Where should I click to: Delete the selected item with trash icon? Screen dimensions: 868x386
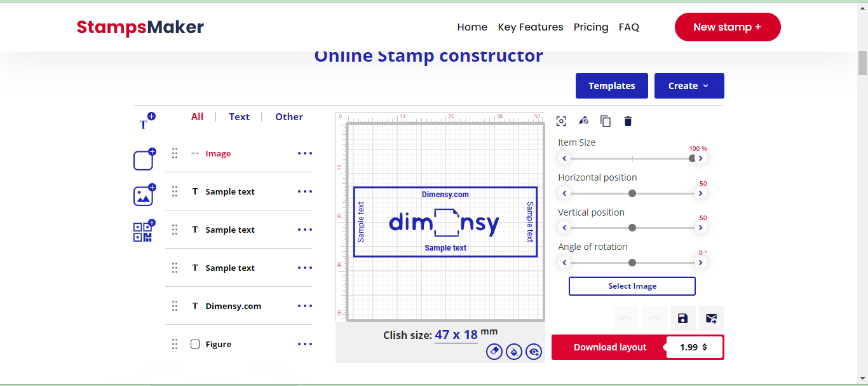point(628,121)
